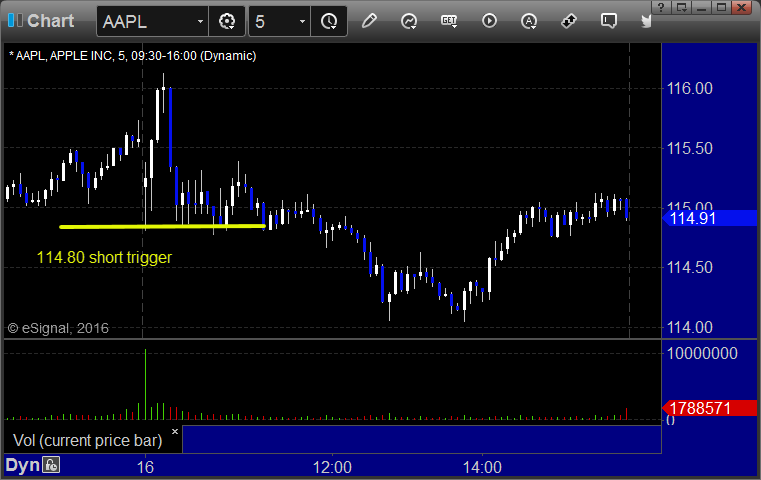Click the date label 16 on time axis

[x=145, y=467]
